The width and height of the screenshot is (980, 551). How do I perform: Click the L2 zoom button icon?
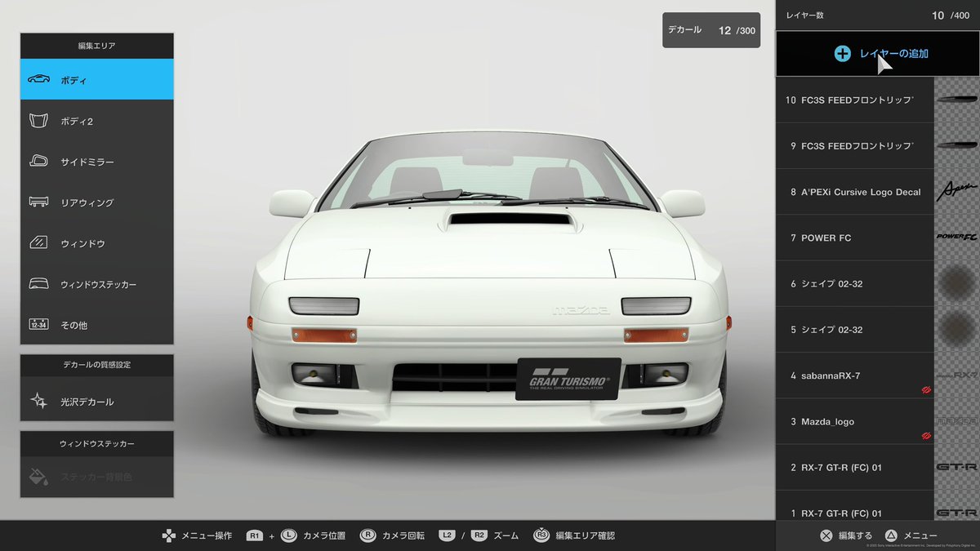click(447, 536)
